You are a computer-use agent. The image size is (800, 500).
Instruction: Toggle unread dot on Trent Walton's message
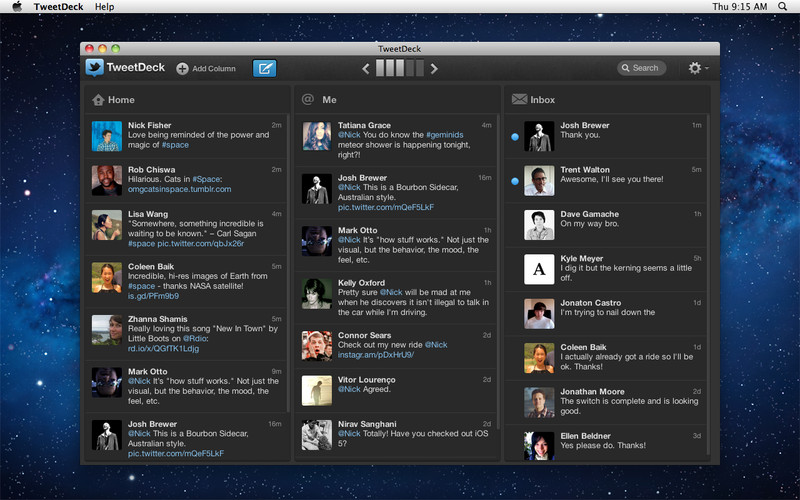point(515,181)
